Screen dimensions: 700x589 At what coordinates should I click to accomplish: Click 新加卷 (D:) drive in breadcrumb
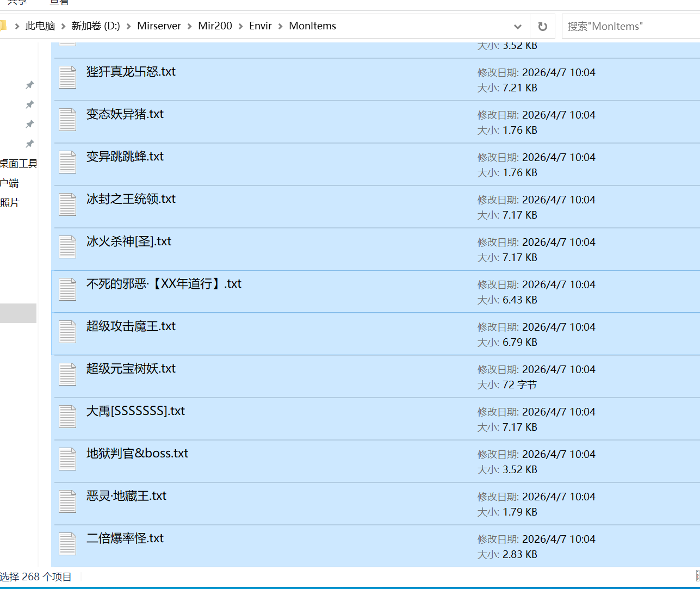[x=96, y=26]
